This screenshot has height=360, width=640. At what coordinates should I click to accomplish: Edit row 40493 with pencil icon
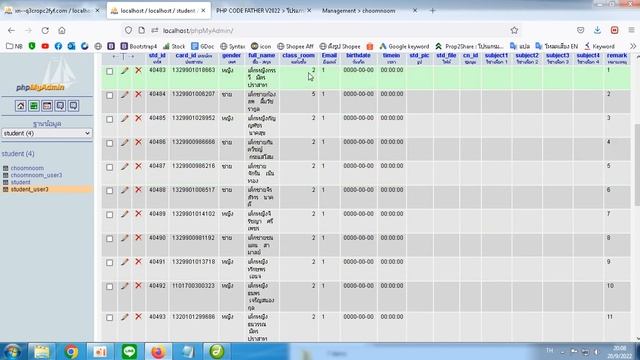[124, 317]
